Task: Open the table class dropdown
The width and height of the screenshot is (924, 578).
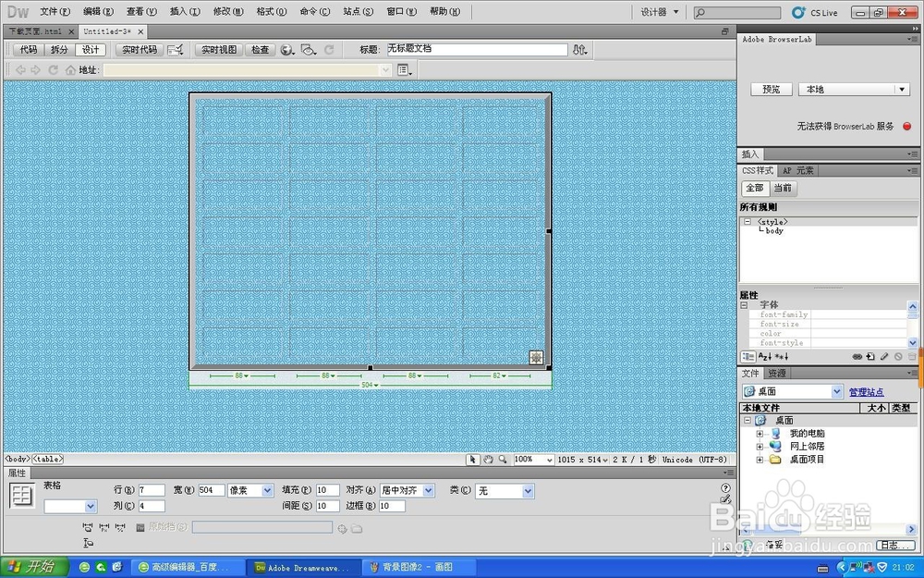Action: coord(505,491)
